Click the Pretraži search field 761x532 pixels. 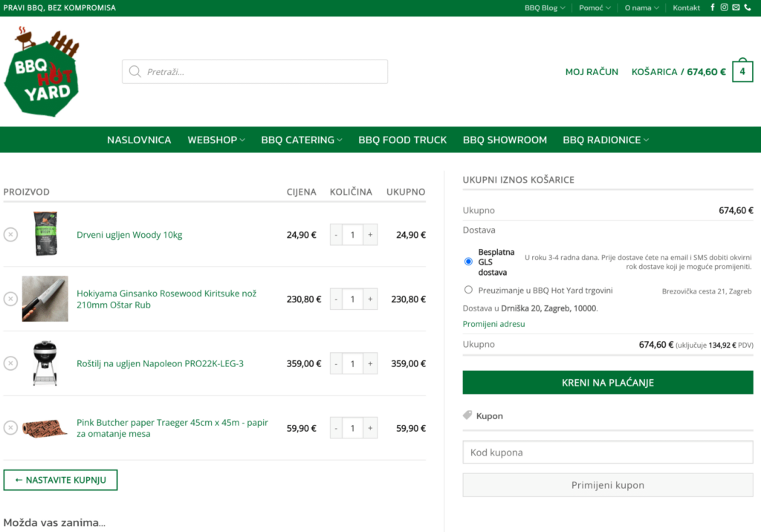[255, 72]
